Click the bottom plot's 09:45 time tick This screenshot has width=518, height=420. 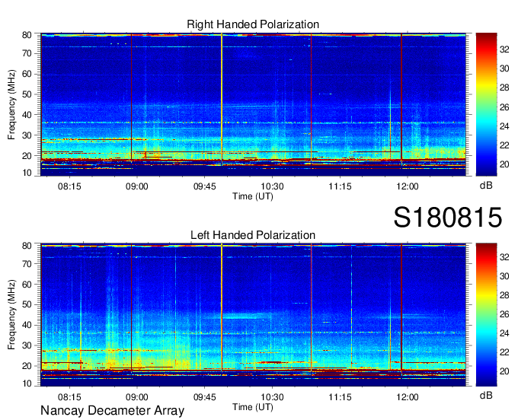click(204, 397)
